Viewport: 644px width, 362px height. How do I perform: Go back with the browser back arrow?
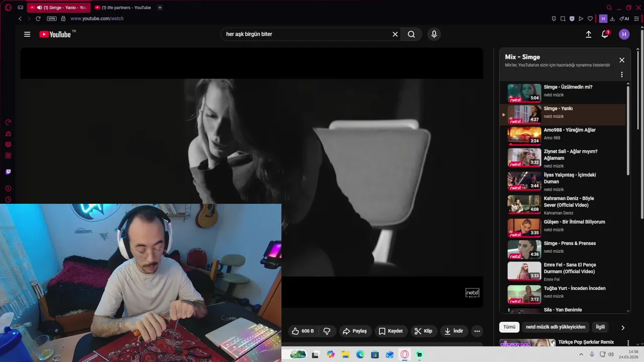coord(20,19)
